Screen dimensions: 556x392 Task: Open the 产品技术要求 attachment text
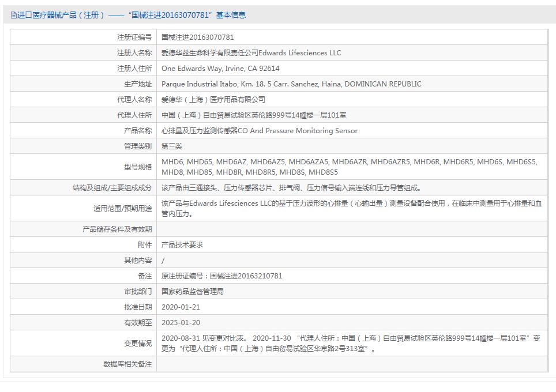click(182, 245)
